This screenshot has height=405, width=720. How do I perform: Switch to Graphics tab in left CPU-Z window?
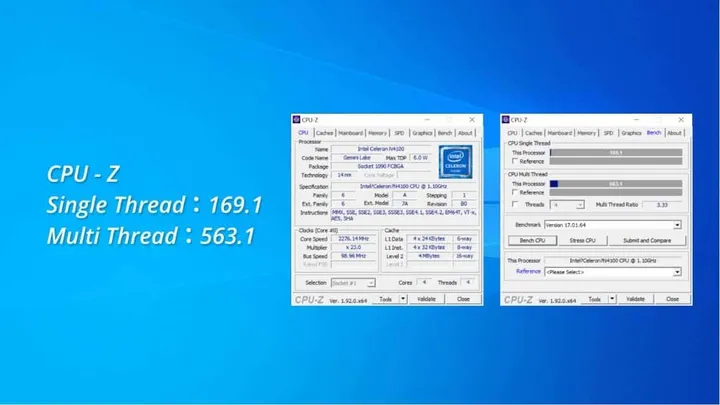click(422, 133)
